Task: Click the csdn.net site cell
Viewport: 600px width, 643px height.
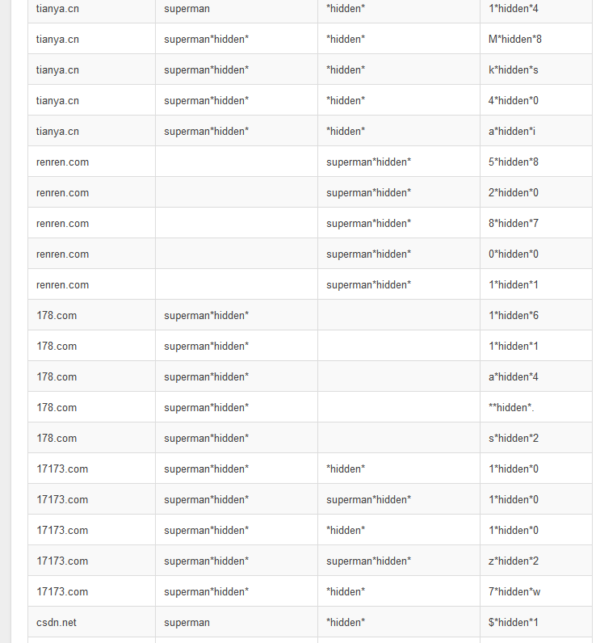Action: (58, 622)
